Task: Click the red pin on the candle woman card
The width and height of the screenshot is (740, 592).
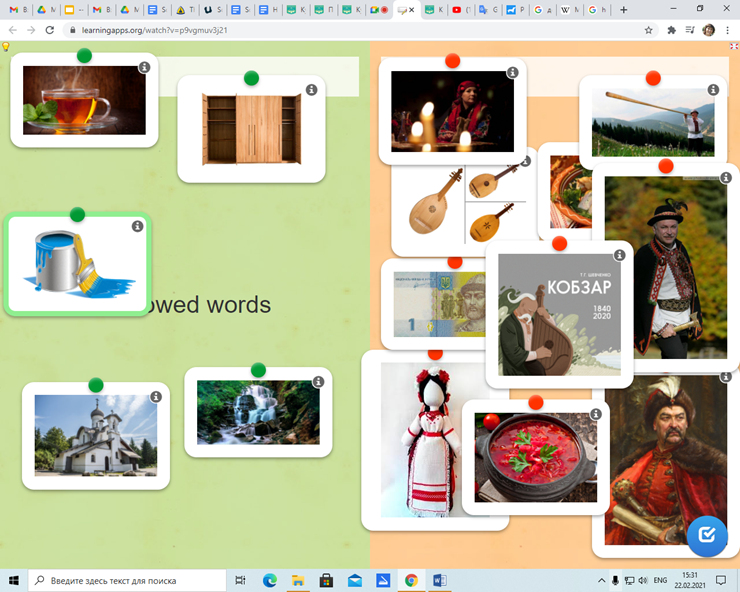Action: tap(452, 61)
